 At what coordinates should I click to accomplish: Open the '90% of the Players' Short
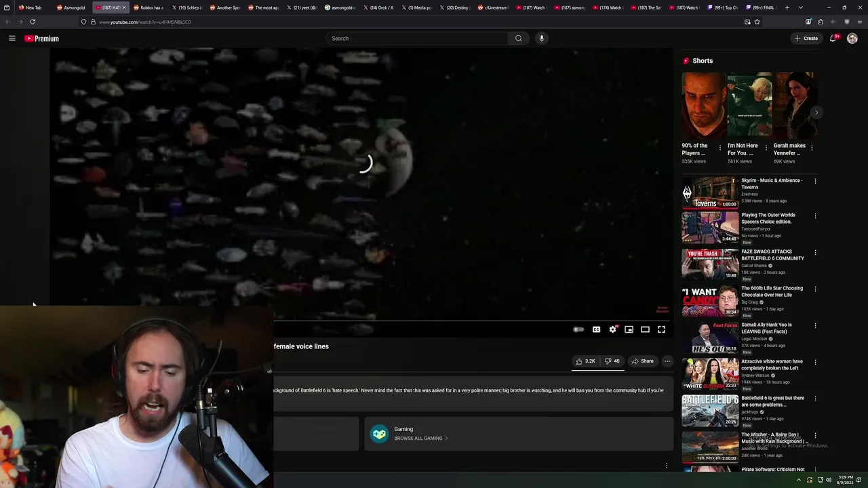tap(703, 105)
